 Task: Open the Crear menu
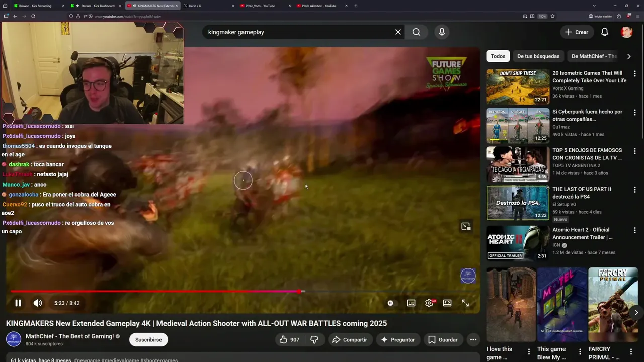(576, 32)
